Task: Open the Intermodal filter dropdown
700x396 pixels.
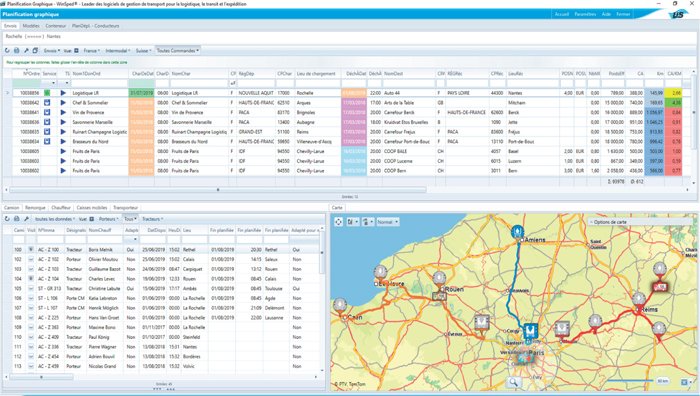Action: (118, 51)
